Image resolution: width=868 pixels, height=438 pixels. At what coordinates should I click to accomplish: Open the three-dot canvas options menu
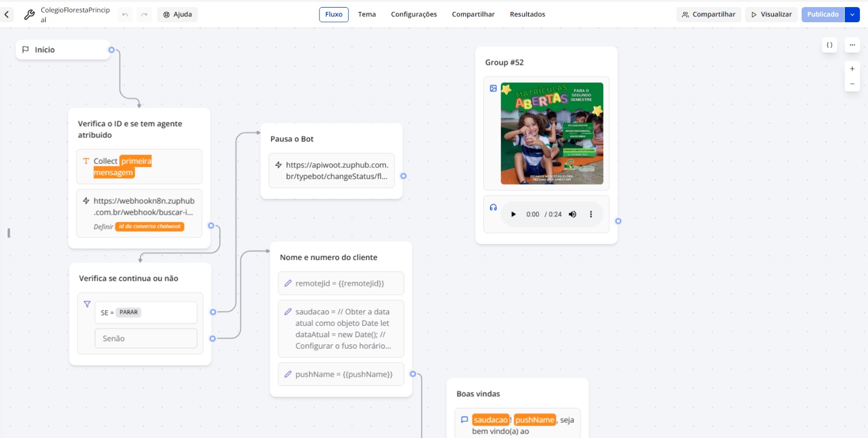pyautogui.click(x=852, y=45)
